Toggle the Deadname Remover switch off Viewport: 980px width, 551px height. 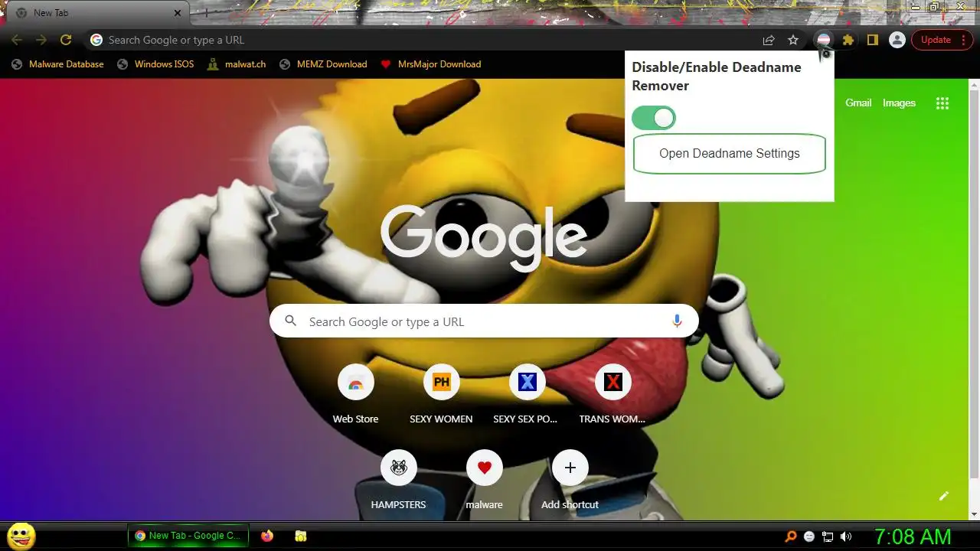tap(654, 118)
